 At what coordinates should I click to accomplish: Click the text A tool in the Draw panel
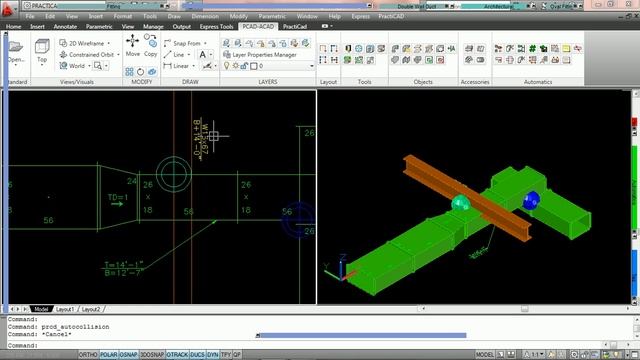[x=203, y=54]
